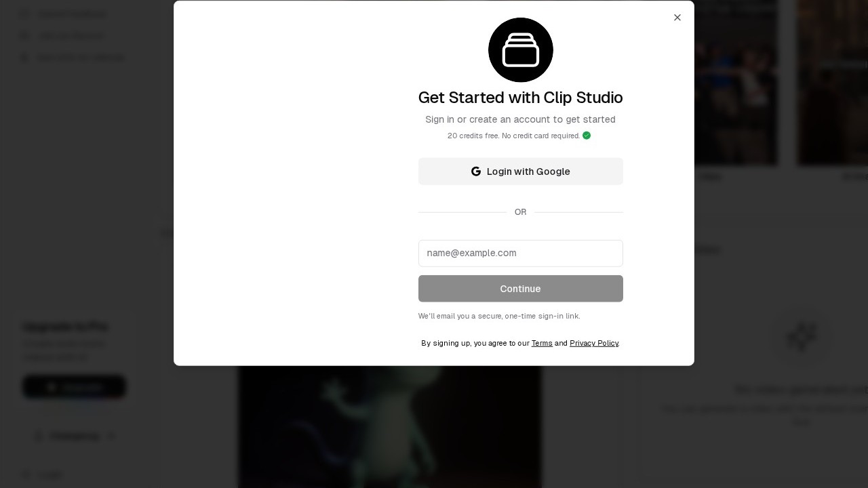Click the Google G icon

coord(476,171)
